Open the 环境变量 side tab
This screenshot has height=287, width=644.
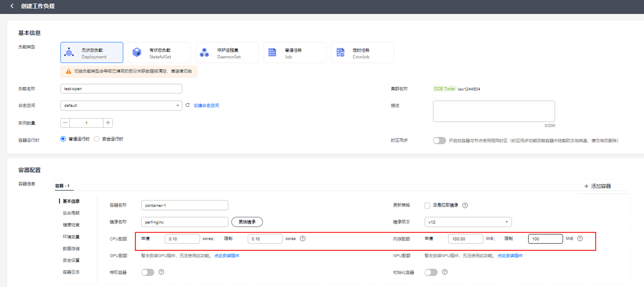71,237
